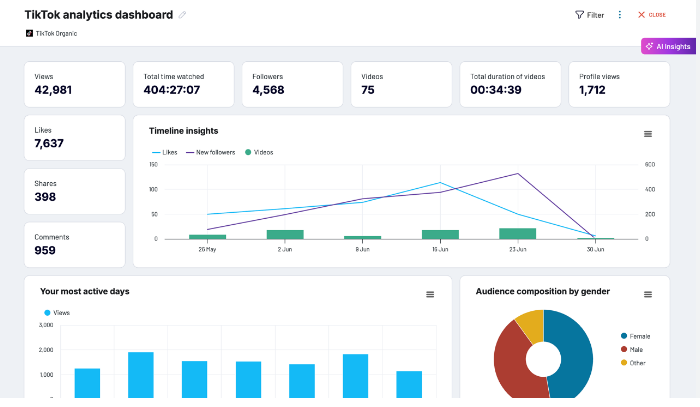
Task: Open the three-dot more options menu
Action: [620, 15]
